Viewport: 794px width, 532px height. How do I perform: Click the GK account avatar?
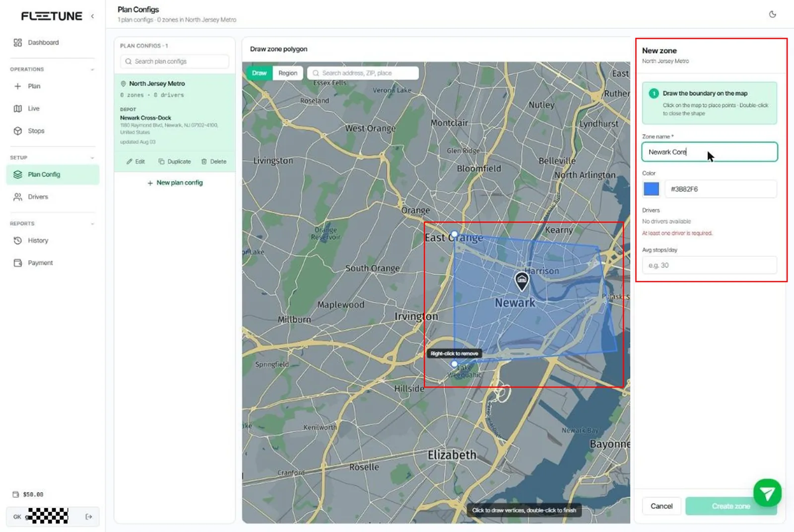[x=17, y=517]
